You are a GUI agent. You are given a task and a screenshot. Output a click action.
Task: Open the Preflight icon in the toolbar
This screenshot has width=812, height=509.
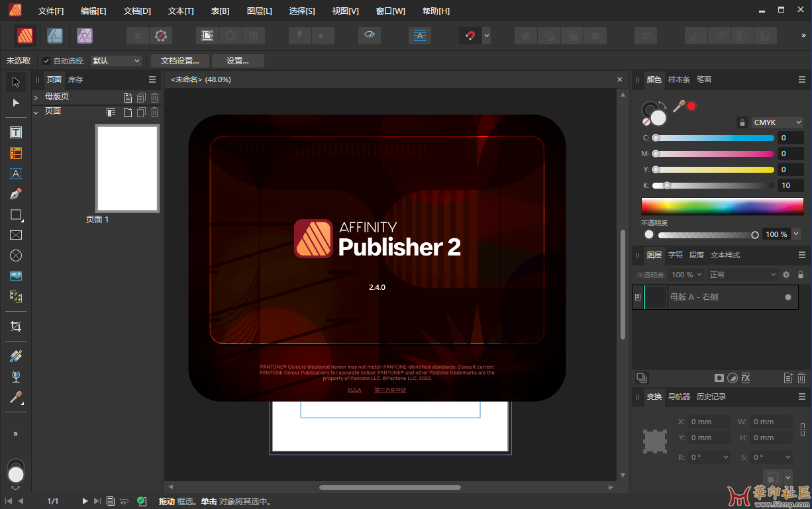(x=370, y=36)
